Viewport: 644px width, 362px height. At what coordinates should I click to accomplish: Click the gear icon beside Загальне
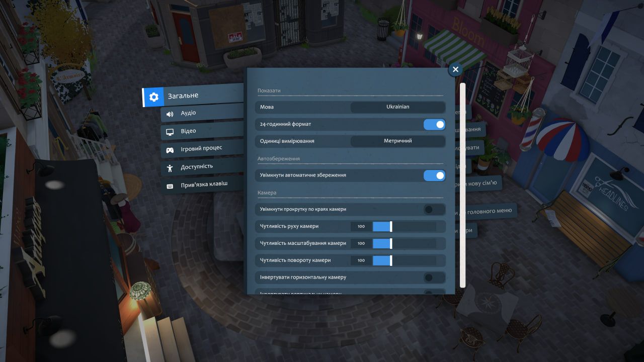[154, 97]
